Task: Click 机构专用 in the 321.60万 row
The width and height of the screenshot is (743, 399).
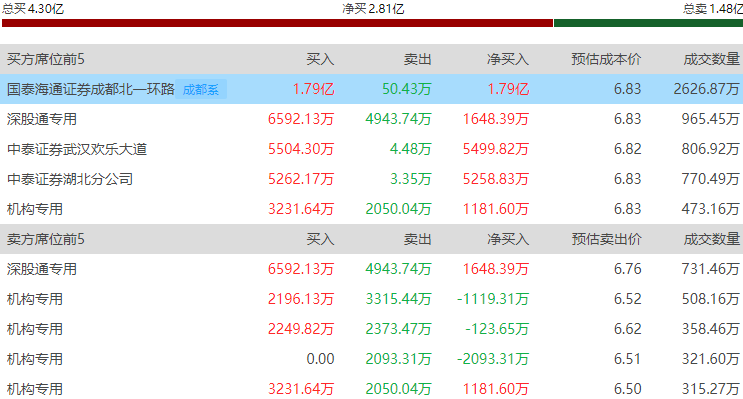Action: (x=35, y=359)
